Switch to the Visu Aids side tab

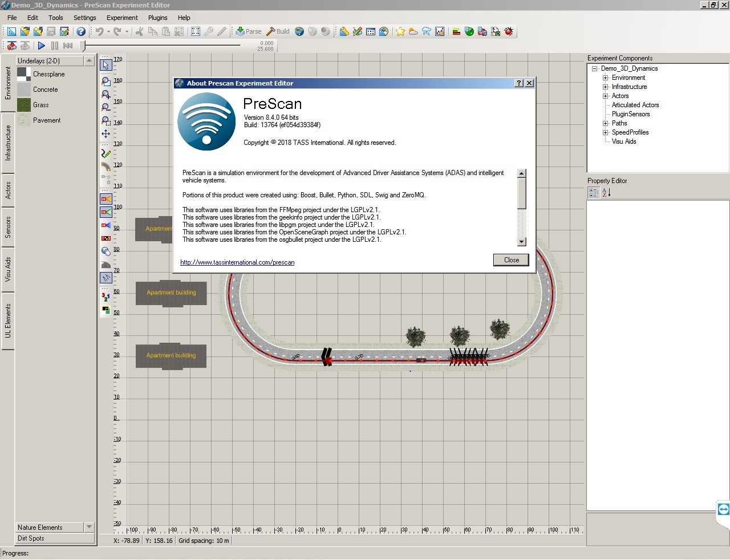(x=8, y=269)
